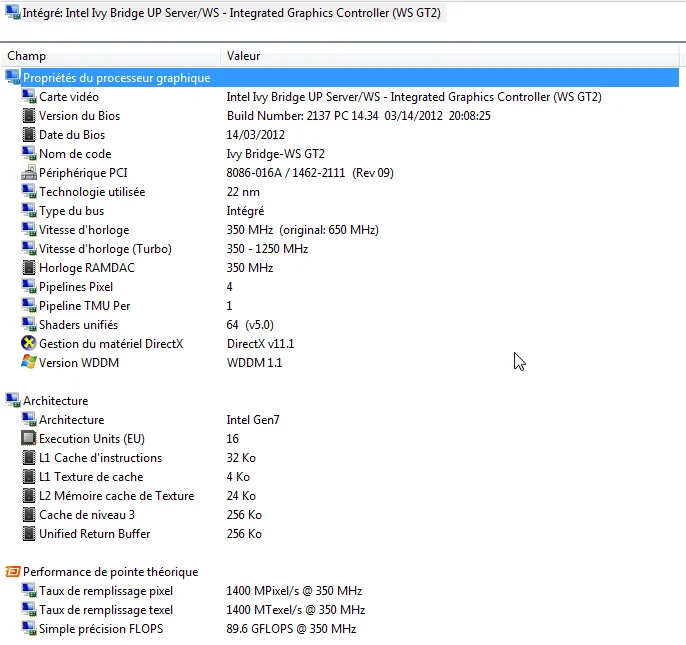Click the Architecture section header icon

(13, 400)
